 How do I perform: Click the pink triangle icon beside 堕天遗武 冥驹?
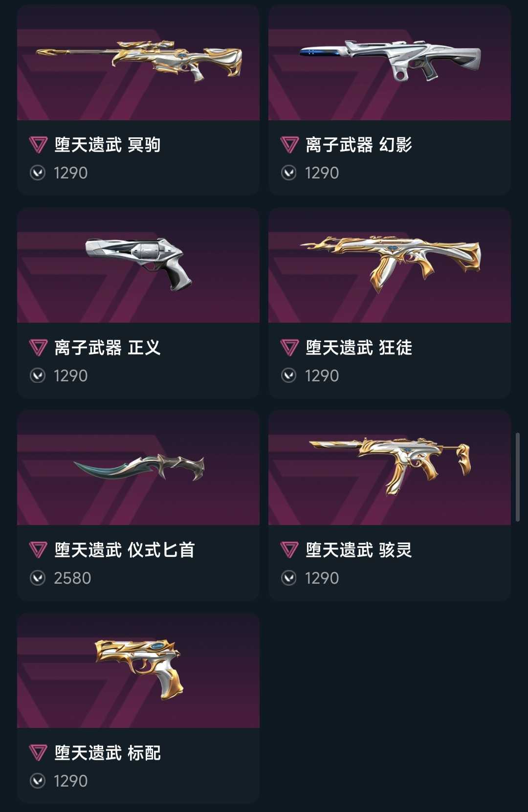click(x=38, y=145)
